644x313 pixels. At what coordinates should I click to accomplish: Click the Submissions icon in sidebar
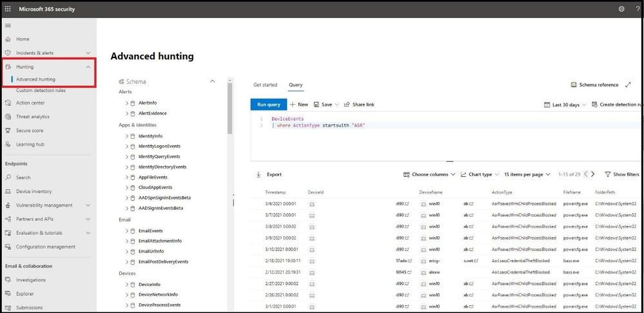8,307
